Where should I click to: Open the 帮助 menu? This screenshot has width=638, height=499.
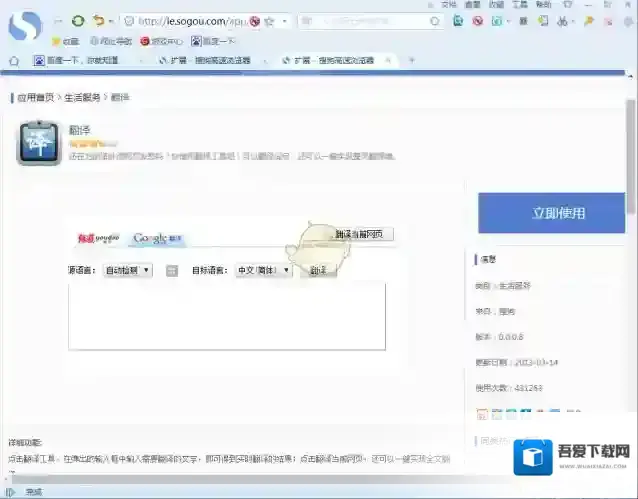544,4
